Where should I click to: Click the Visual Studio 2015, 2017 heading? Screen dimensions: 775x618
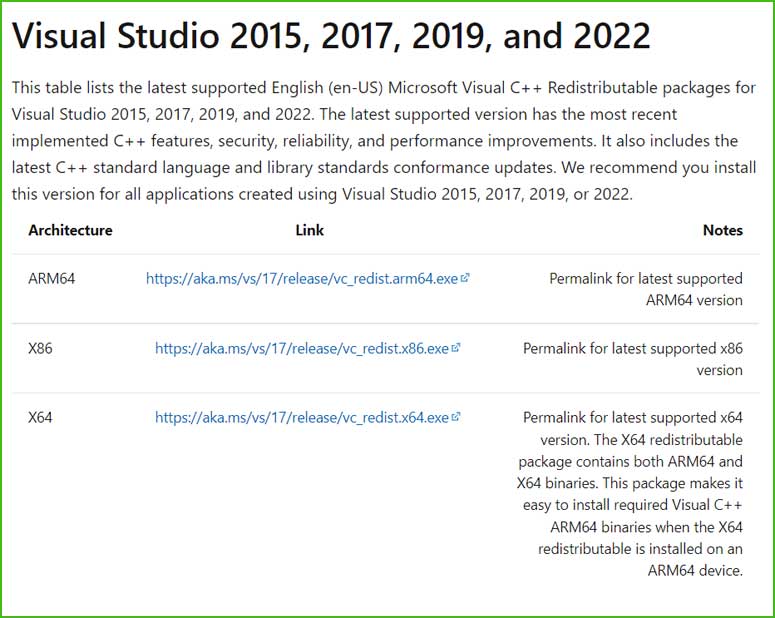pos(331,37)
